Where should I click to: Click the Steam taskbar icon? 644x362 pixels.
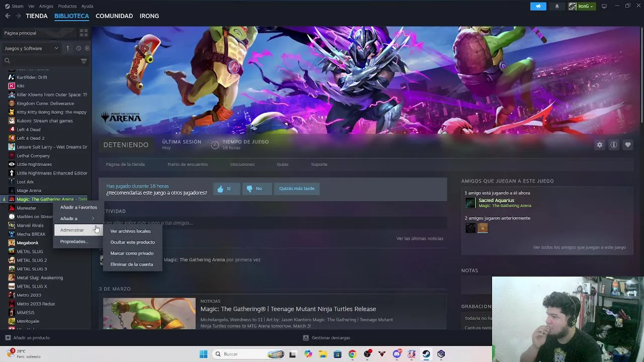point(426,354)
